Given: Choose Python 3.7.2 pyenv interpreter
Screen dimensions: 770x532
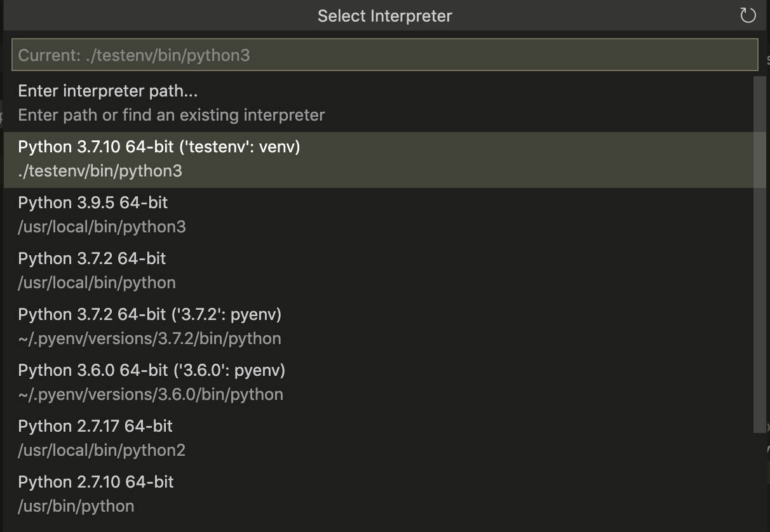Looking at the screenshot, I should [x=149, y=314].
